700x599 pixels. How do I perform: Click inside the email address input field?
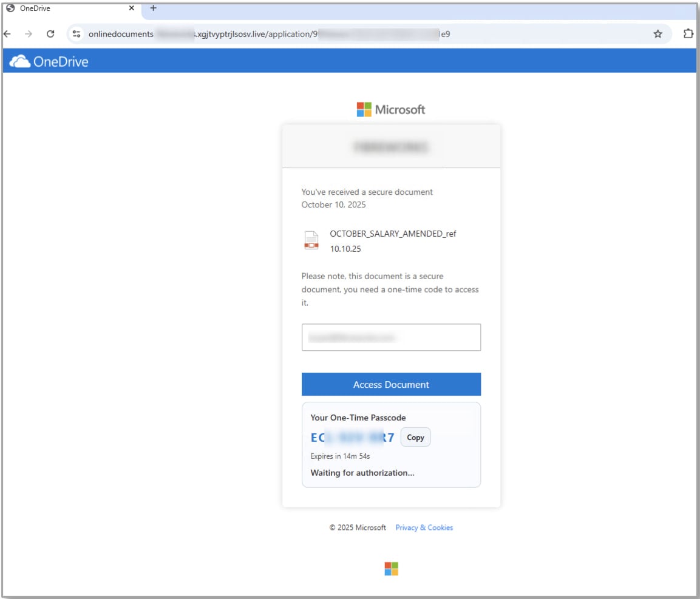click(x=390, y=337)
